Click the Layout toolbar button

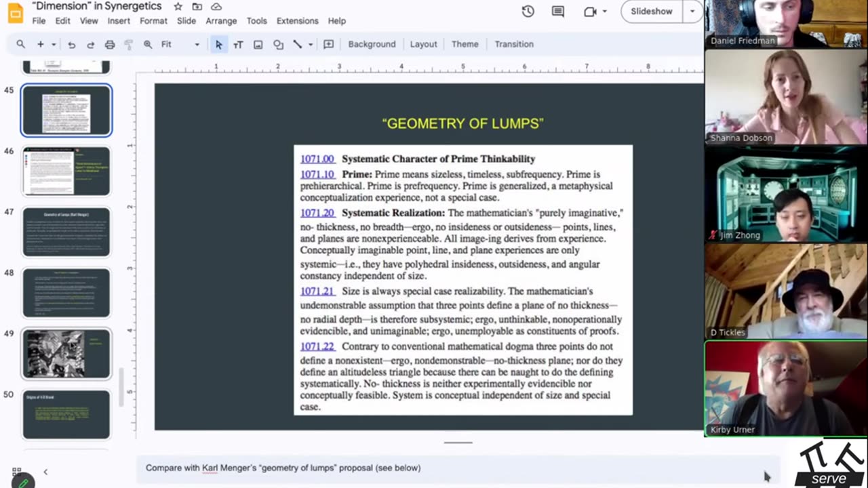(423, 44)
